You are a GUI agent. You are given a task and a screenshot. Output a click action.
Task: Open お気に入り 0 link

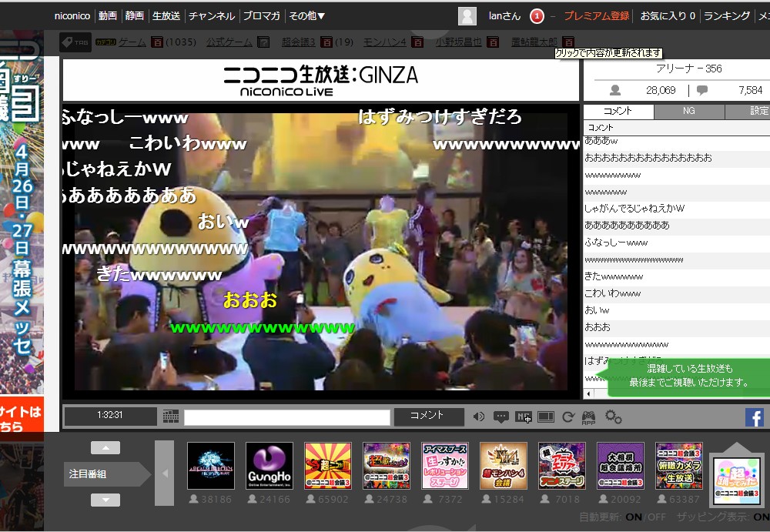pyautogui.click(x=668, y=15)
